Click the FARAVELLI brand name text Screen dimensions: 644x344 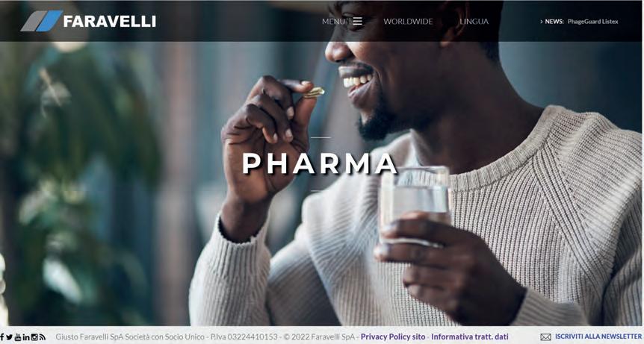(110, 22)
